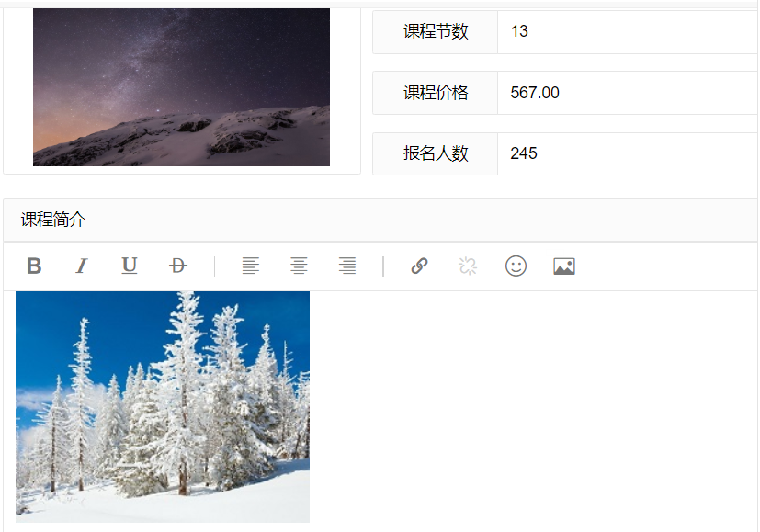Focus the 报名人数 field showing 245
760x532 pixels.
pyautogui.click(x=628, y=153)
